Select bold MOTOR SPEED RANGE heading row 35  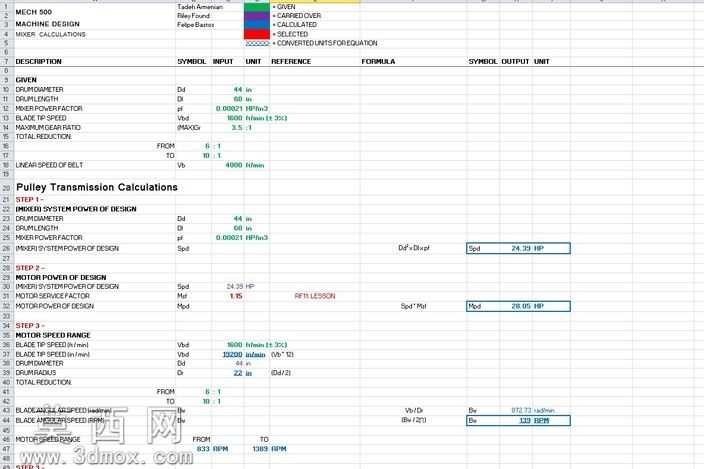pos(53,335)
